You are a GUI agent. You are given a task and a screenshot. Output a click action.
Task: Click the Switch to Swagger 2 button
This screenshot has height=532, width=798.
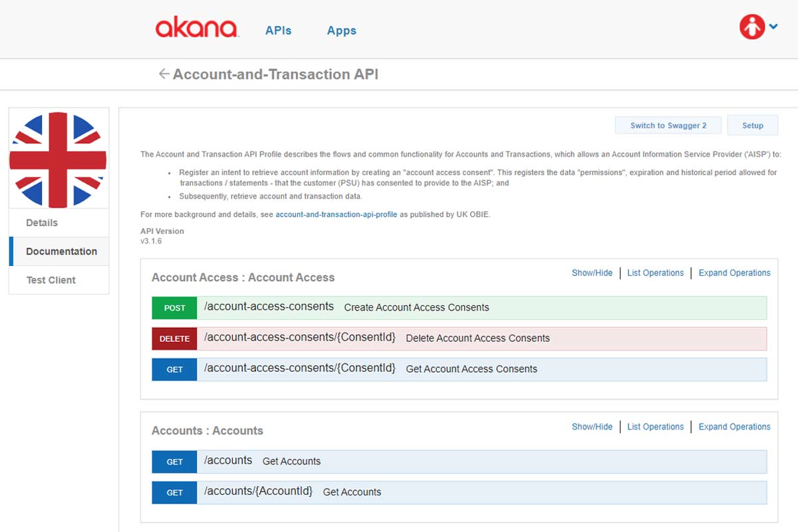pos(668,125)
